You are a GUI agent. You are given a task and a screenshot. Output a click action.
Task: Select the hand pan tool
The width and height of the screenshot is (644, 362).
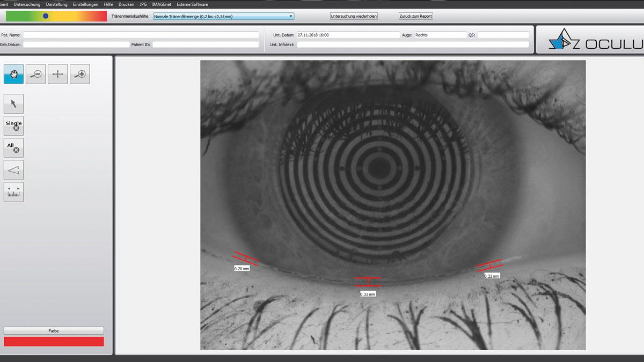click(x=14, y=74)
